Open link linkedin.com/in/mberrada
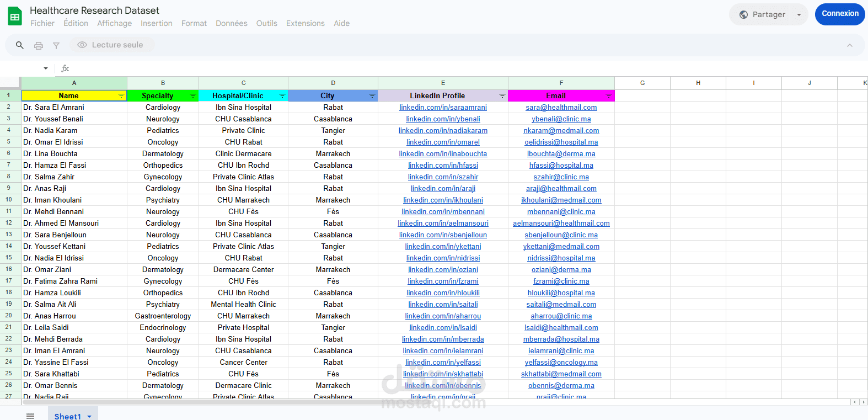Image resolution: width=868 pixels, height=420 pixels. (443, 339)
